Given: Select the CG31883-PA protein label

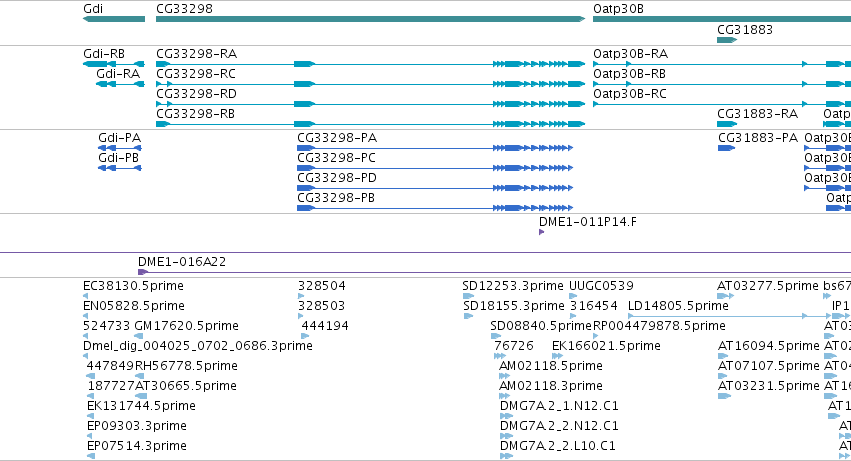Looking at the screenshot, I should pos(758,138).
